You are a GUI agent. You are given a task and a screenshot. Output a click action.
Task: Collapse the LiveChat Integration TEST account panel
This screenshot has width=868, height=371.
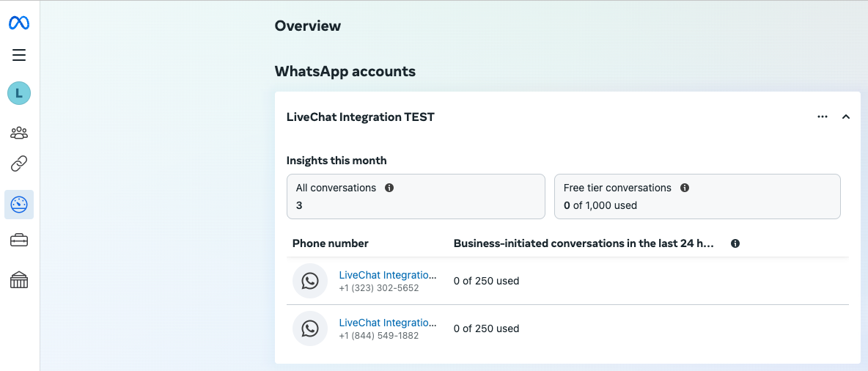[x=845, y=117]
